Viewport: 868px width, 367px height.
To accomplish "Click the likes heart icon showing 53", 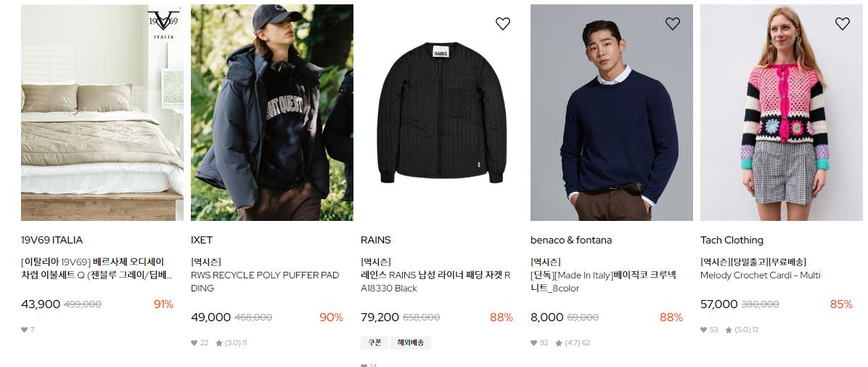I will click(703, 330).
